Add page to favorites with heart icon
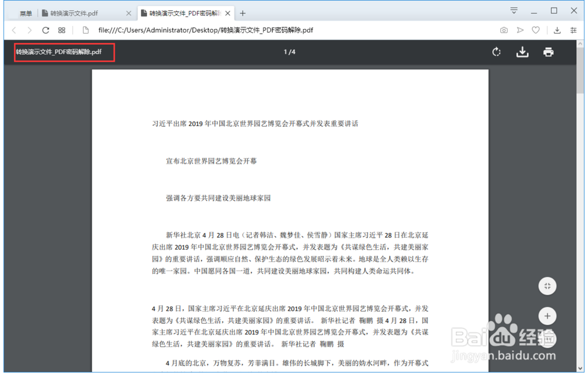This screenshot has height=376, width=588. [x=536, y=30]
